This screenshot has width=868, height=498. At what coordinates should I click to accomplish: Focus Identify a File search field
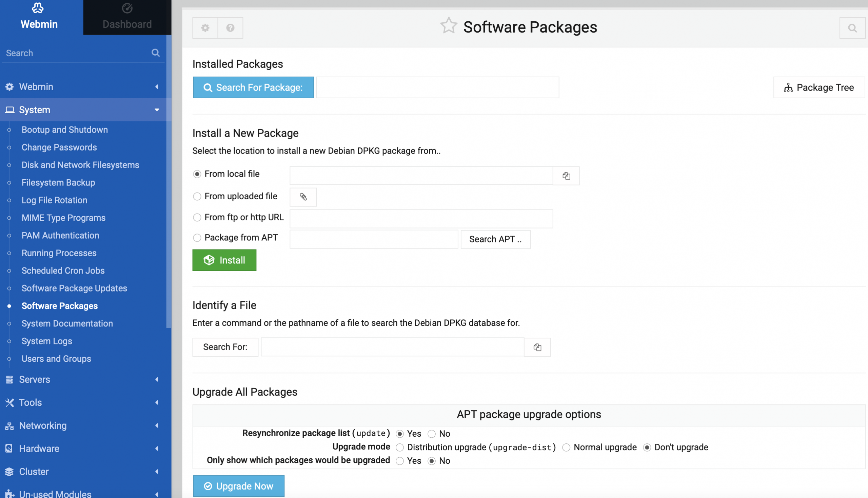(393, 347)
